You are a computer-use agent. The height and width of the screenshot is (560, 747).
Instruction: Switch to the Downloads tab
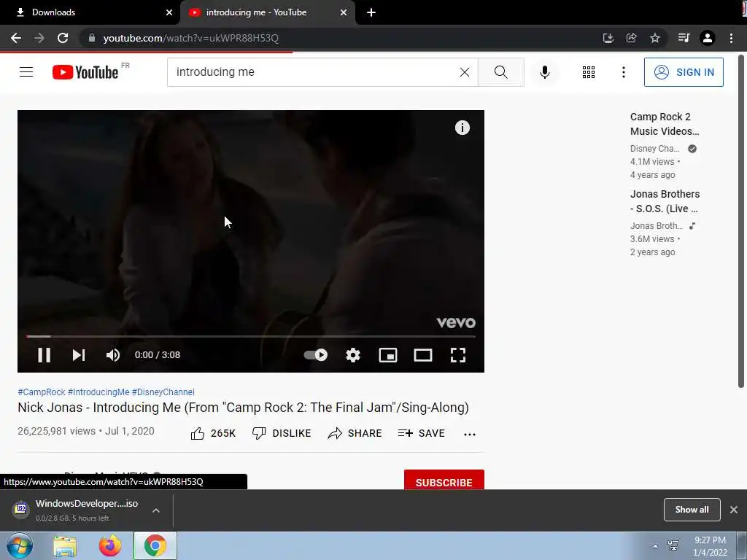(x=90, y=12)
